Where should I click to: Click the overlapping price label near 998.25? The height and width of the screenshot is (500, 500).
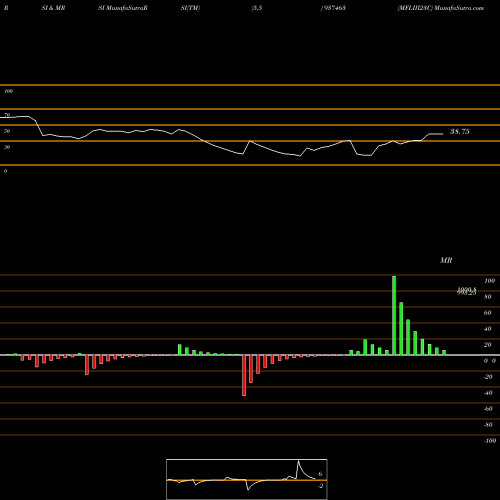tap(467, 291)
